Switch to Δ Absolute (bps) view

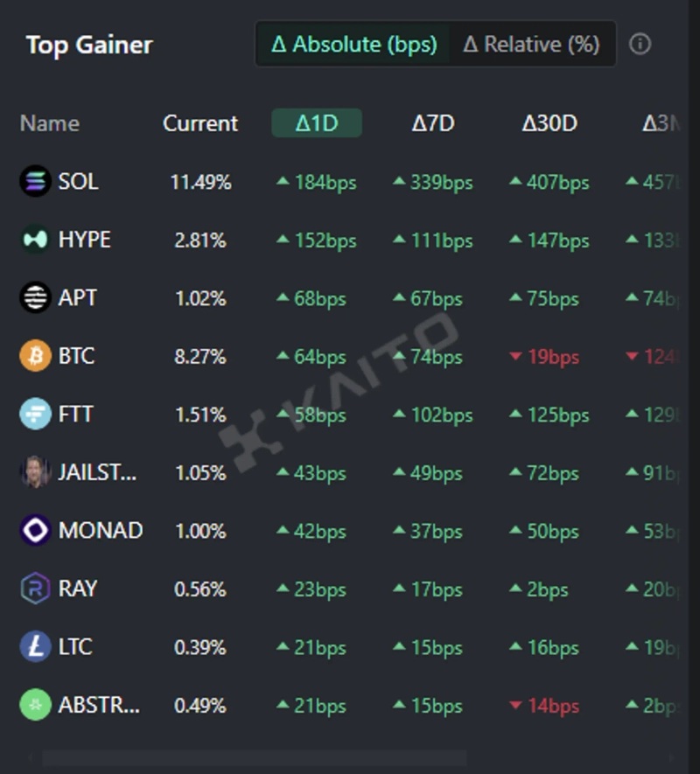point(353,44)
